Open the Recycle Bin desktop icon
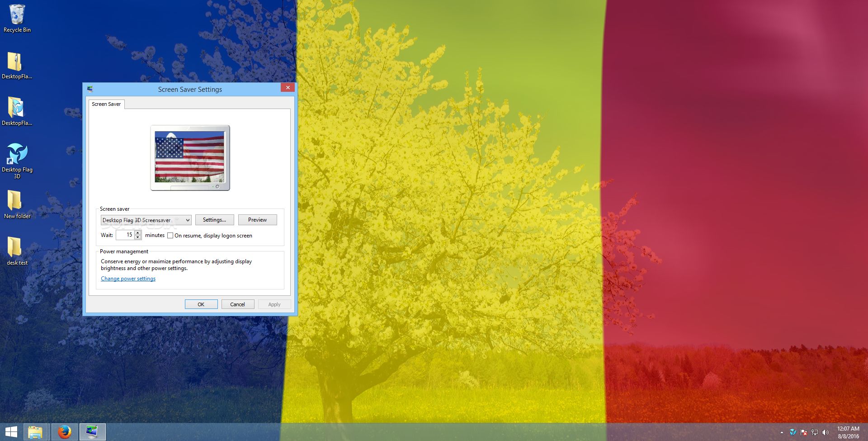The width and height of the screenshot is (868, 441). coord(17,18)
